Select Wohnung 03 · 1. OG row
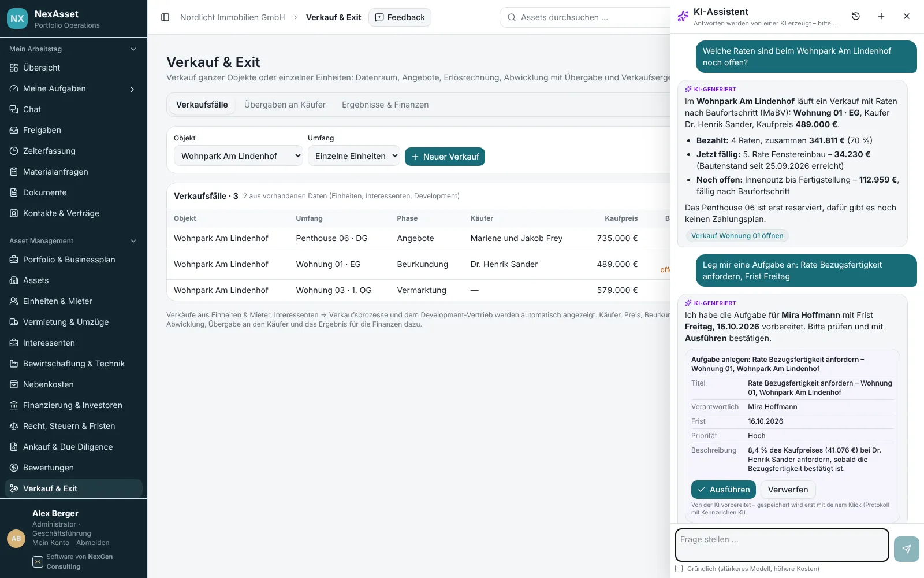 click(418, 290)
